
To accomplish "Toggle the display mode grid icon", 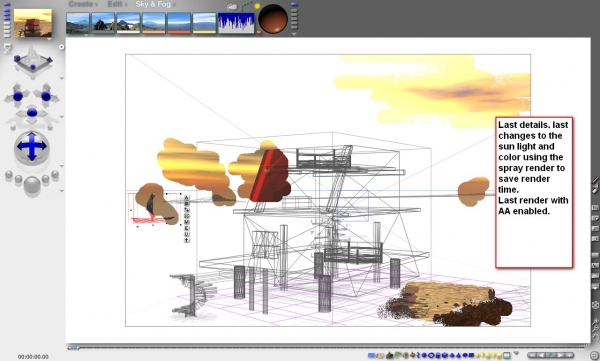I will point(594,356).
